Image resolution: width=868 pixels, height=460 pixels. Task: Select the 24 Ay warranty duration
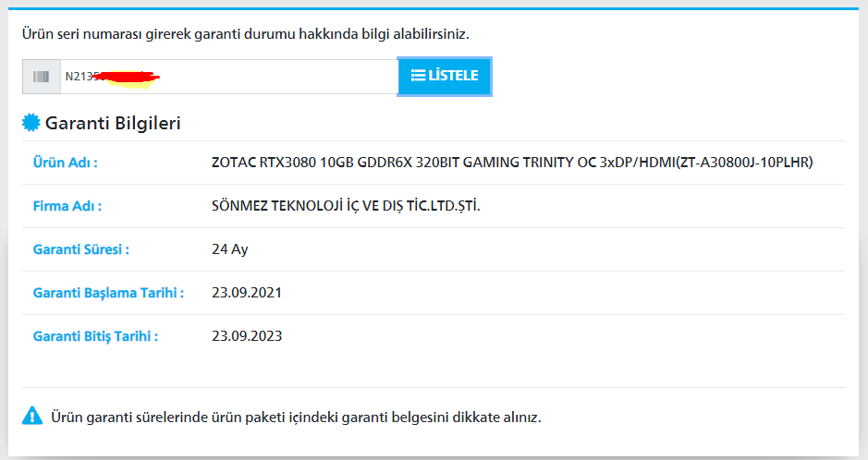pyautogui.click(x=230, y=249)
